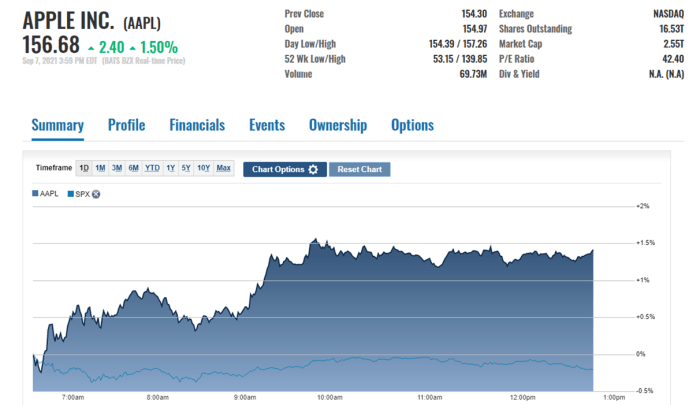The height and width of the screenshot is (405, 700).
Task: Click the Open value 154.97
Action: pyautogui.click(x=475, y=29)
